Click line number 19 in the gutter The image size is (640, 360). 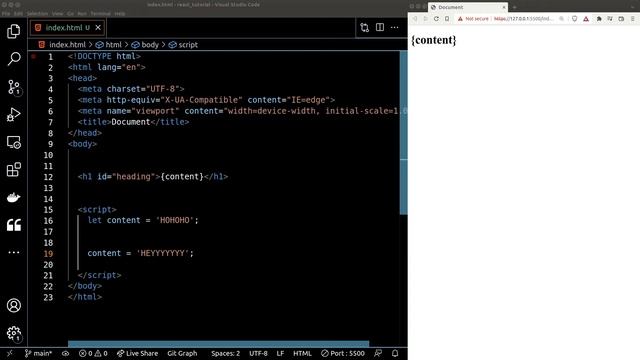pyautogui.click(x=48, y=254)
